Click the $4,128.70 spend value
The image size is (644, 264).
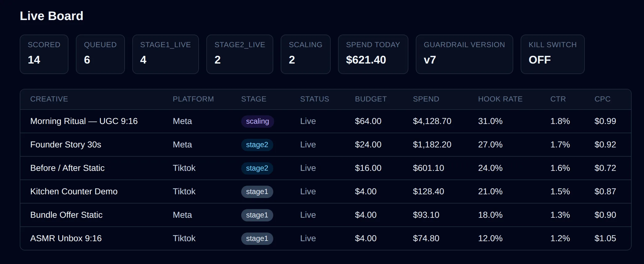click(x=432, y=121)
